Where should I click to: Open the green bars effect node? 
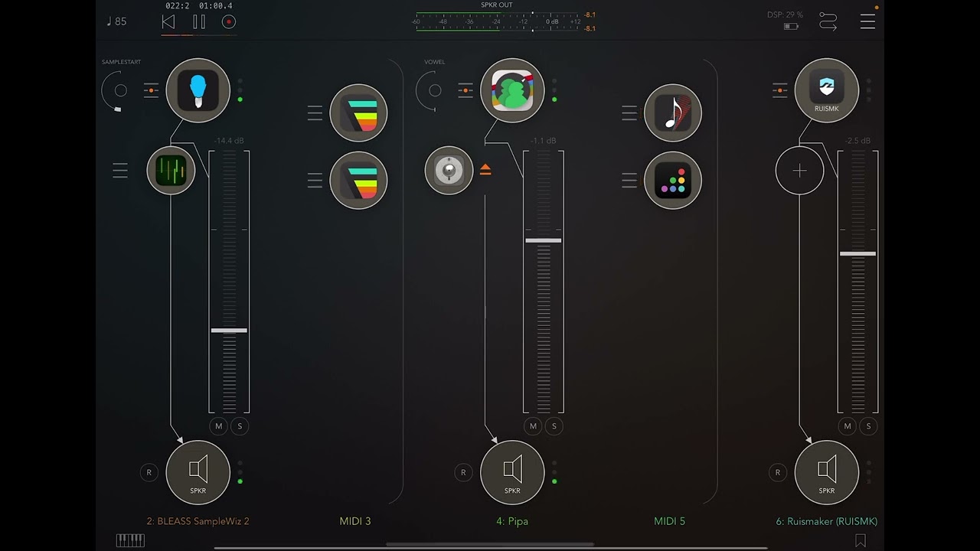[x=171, y=170]
